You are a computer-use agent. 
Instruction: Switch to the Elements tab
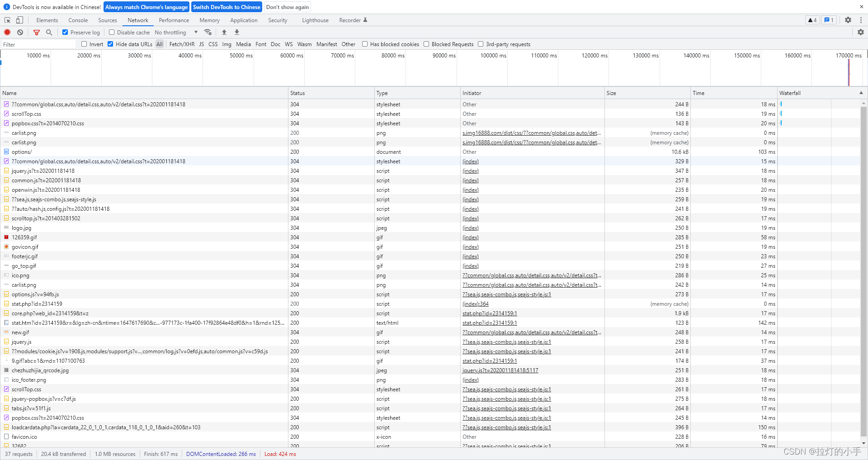(47, 20)
